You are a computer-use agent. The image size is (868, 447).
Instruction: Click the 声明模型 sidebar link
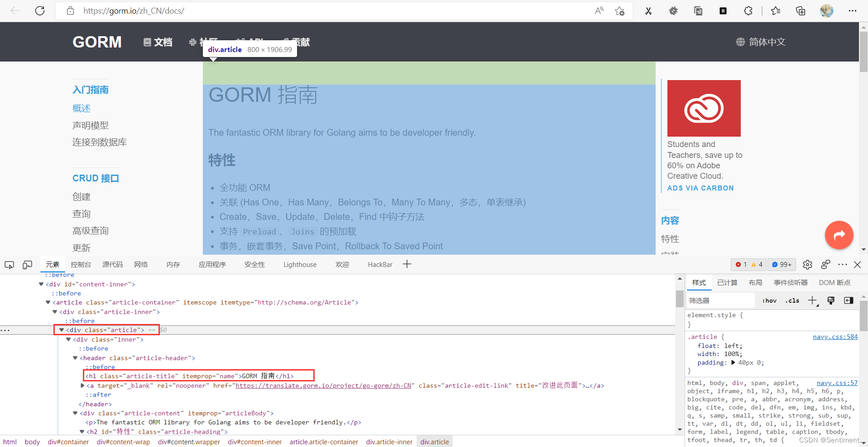click(x=90, y=125)
